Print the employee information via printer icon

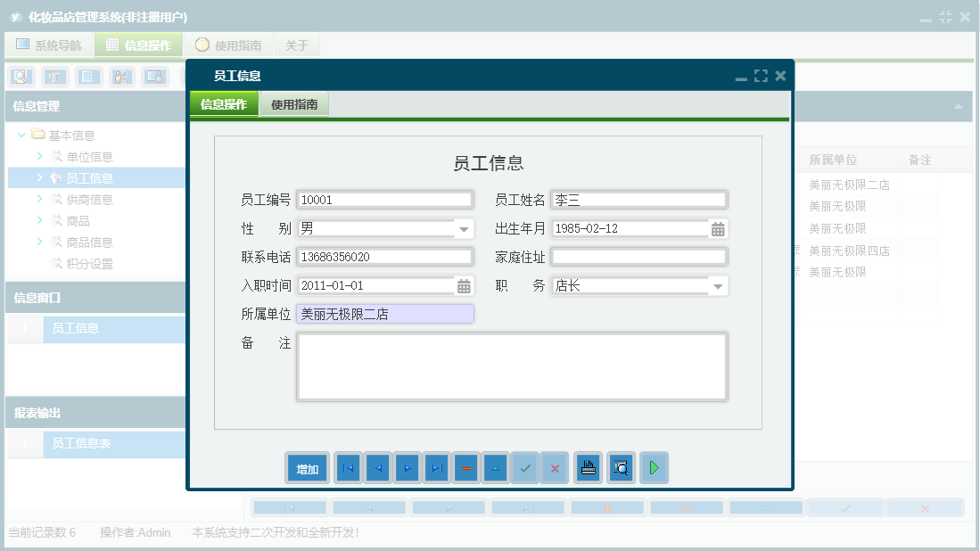(588, 467)
